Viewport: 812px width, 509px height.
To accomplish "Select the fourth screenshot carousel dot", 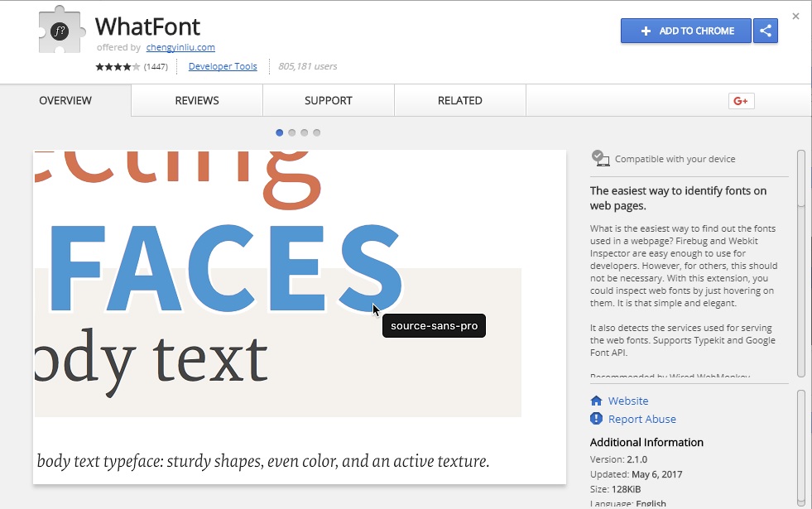I will pos(316,132).
